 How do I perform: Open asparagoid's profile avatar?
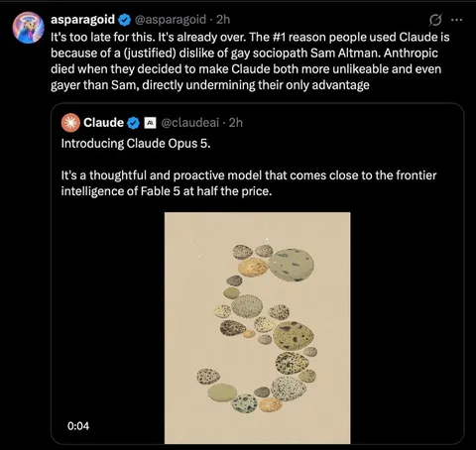(x=28, y=28)
